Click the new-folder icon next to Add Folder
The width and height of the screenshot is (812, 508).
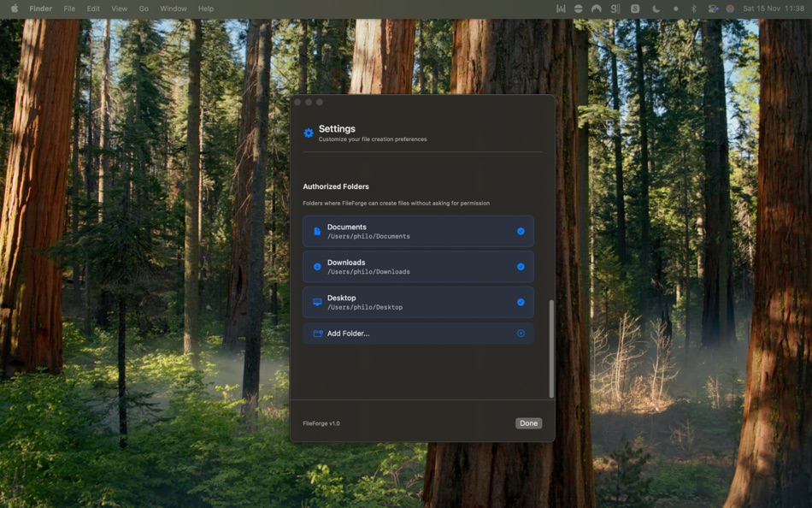pos(318,333)
